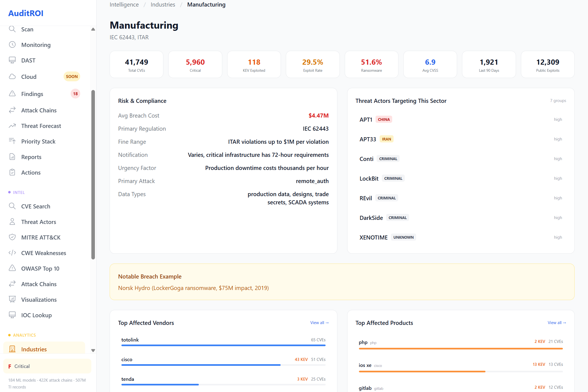
Task: Open the Priority Stack view
Action: [38, 141]
